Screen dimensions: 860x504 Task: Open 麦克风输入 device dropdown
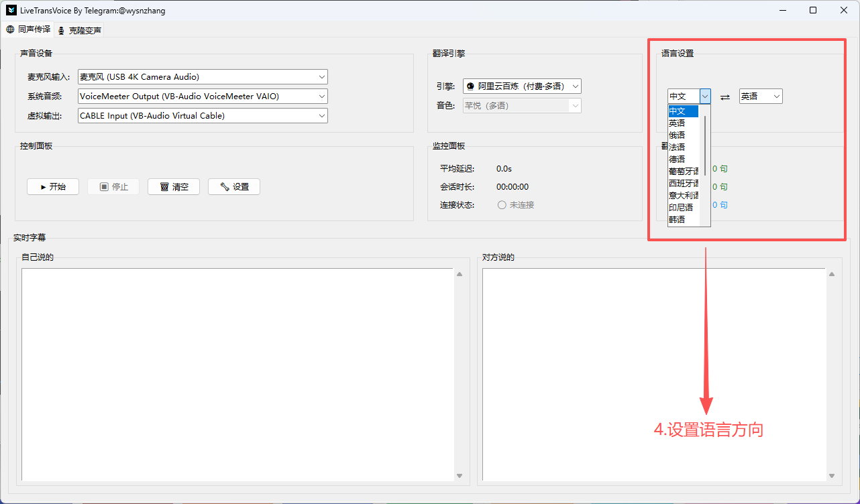(x=203, y=77)
